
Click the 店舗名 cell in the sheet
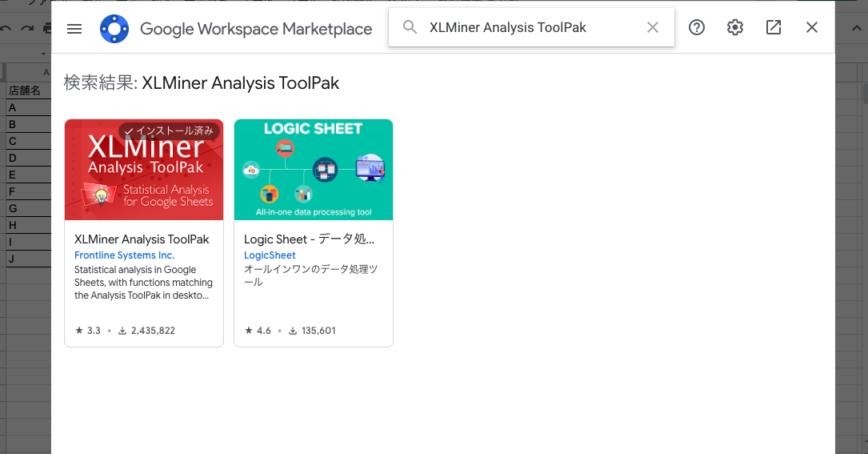tap(28, 90)
